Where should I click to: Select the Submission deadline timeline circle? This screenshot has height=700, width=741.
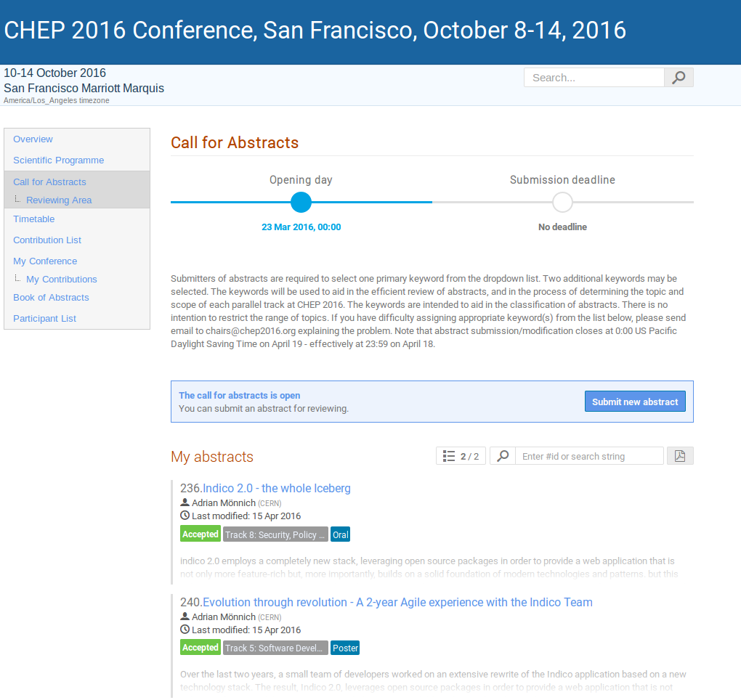(x=562, y=202)
